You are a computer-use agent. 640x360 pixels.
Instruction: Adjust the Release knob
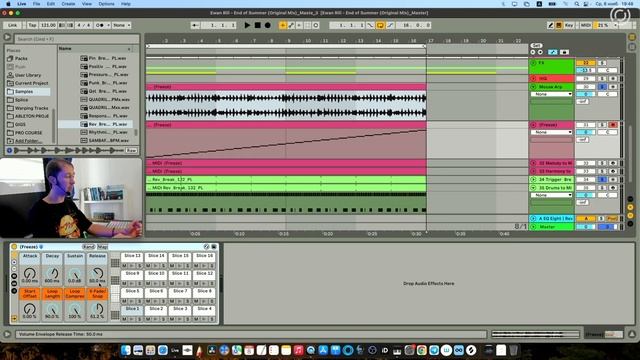[97, 273]
